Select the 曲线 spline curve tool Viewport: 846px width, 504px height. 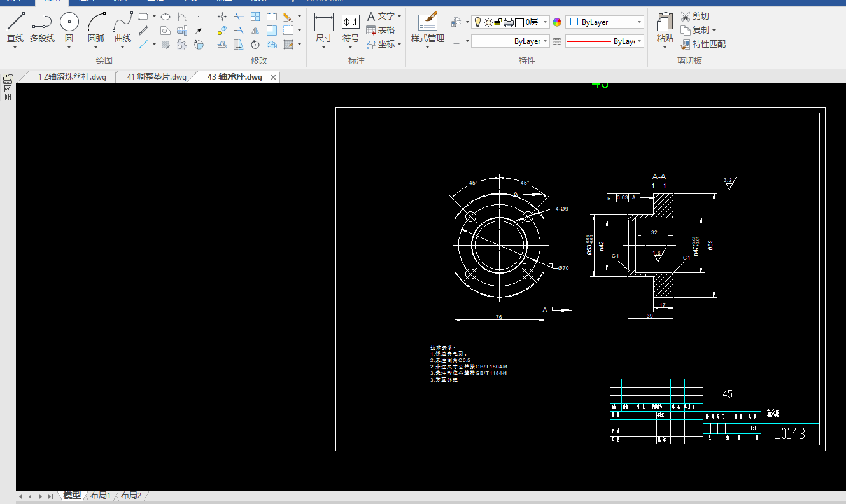(123, 23)
